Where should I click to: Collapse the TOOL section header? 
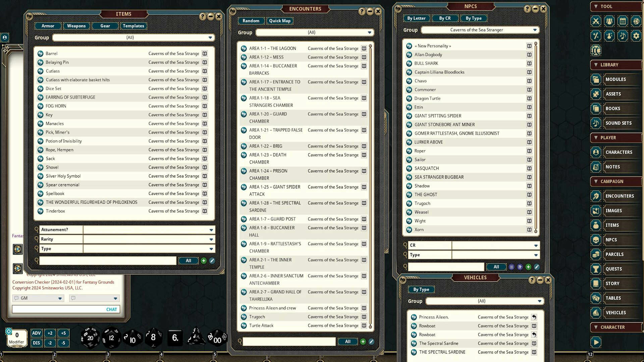click(596, 6)
